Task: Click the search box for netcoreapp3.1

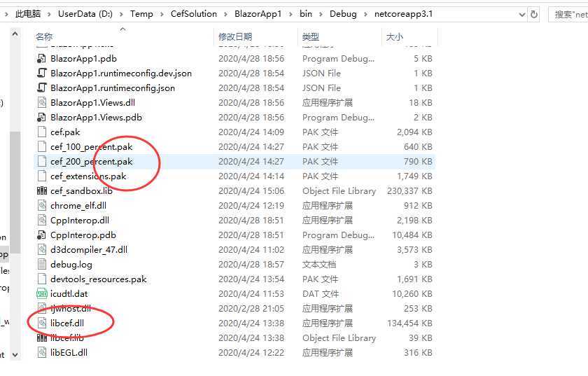Action: 568,14
